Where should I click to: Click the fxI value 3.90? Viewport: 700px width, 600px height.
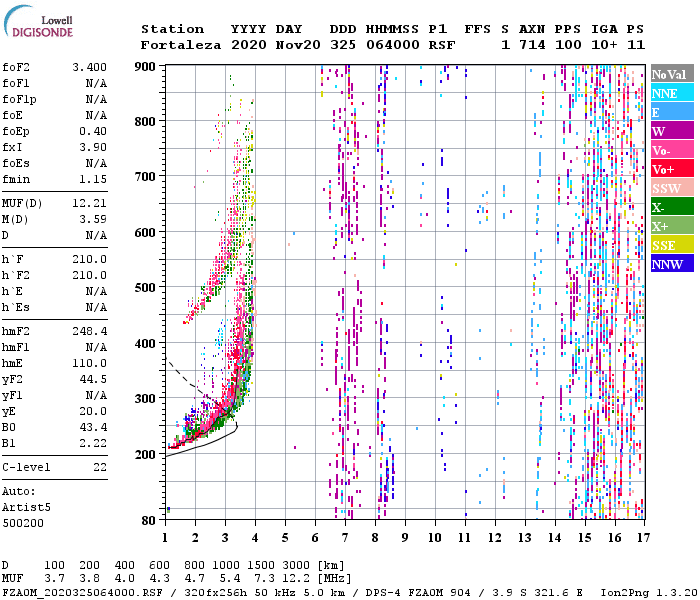click(x=93, y=147)
